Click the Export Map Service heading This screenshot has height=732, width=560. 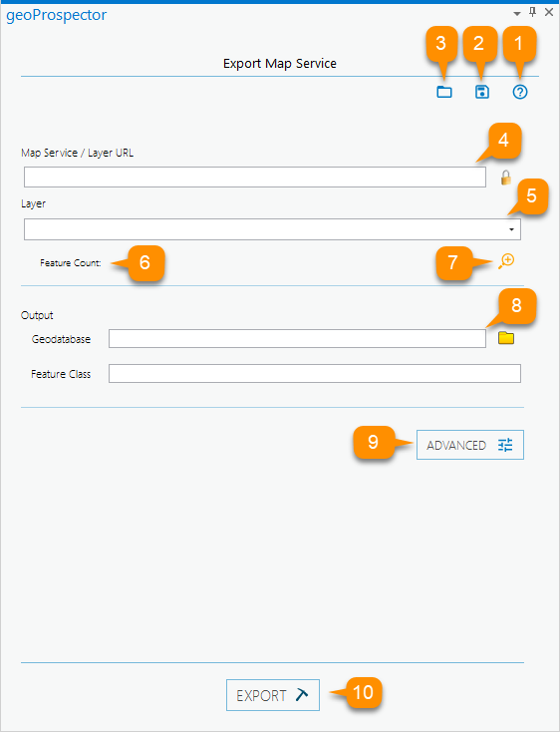tap(280, 63)
